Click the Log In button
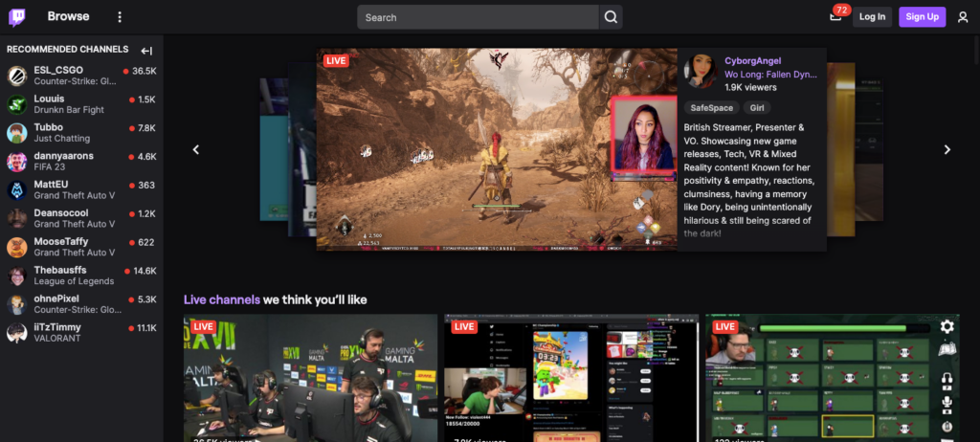 coord(872,17)
